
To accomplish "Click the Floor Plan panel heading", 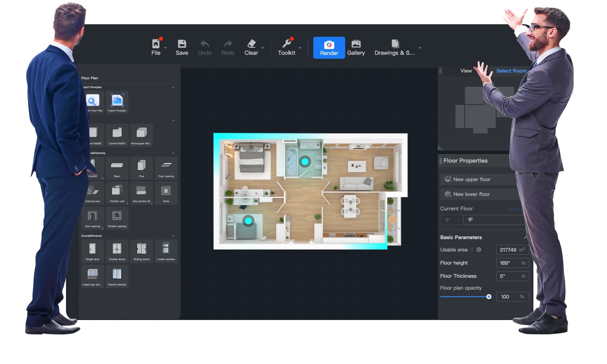I will (x=90, y=78).
